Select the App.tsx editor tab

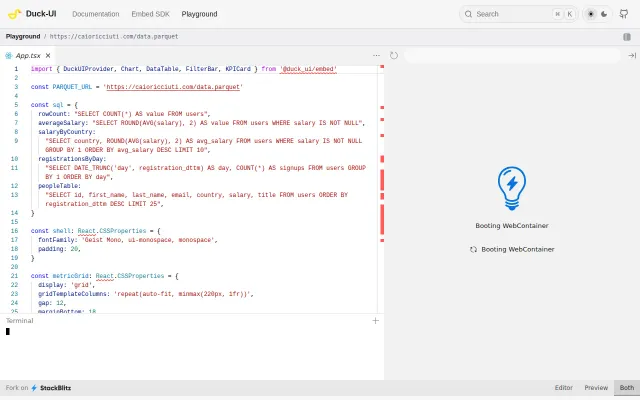click(x=28, y=56)
